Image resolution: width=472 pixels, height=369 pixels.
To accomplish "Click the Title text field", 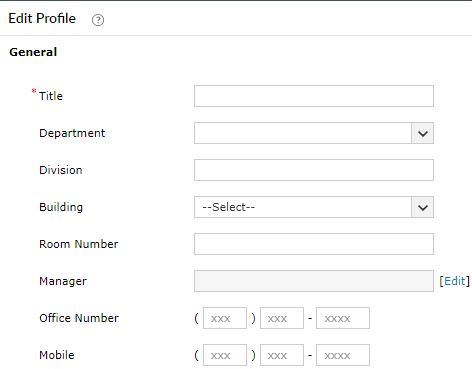I will coord(314,96).
